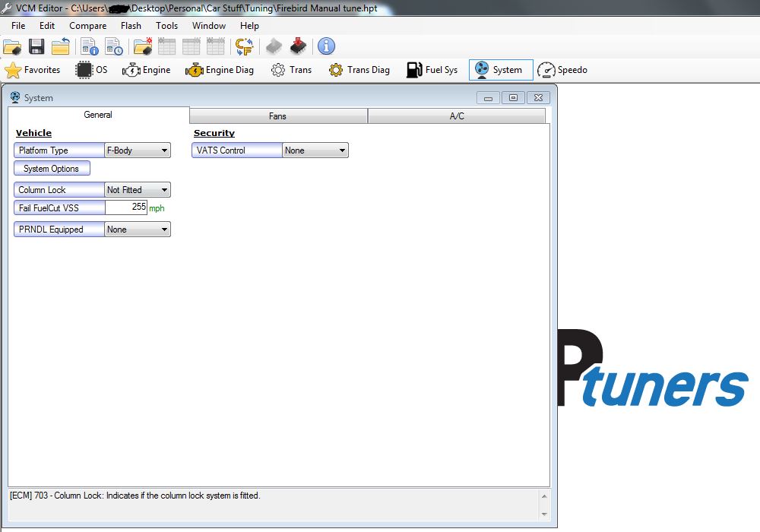Switch to the A/C tab

click(457, 116)
